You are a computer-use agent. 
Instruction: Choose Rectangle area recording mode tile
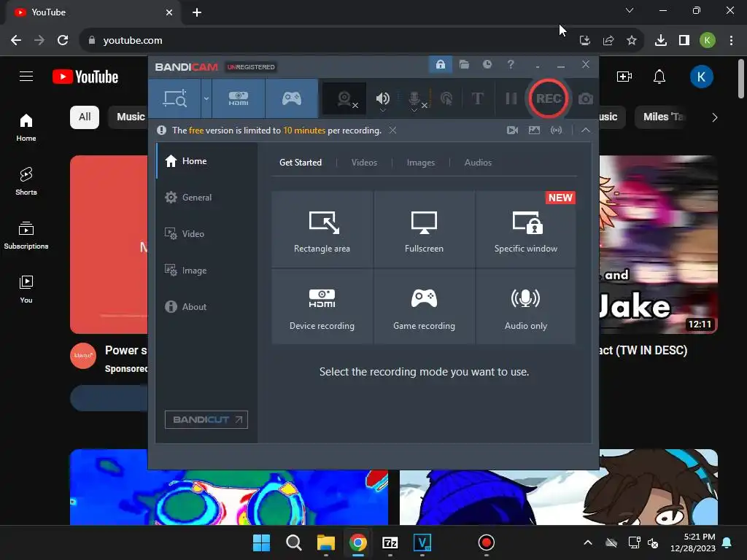click(322, 230)
